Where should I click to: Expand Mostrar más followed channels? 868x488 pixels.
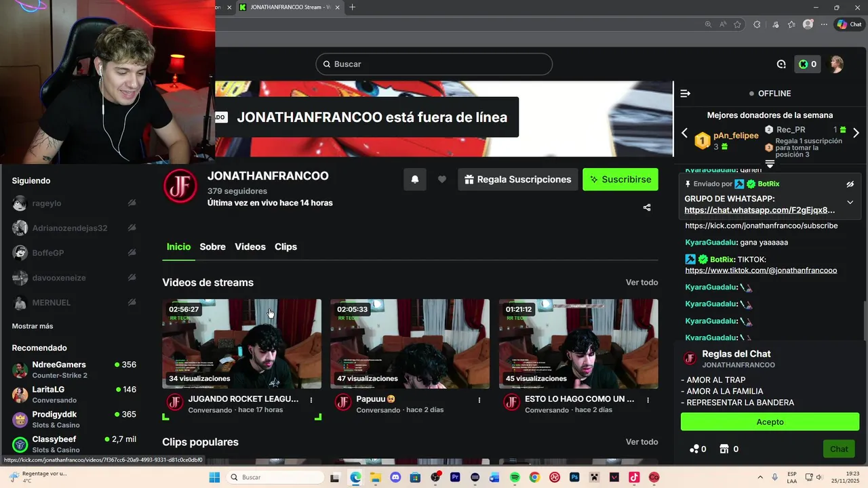click(x=33, y=326)
